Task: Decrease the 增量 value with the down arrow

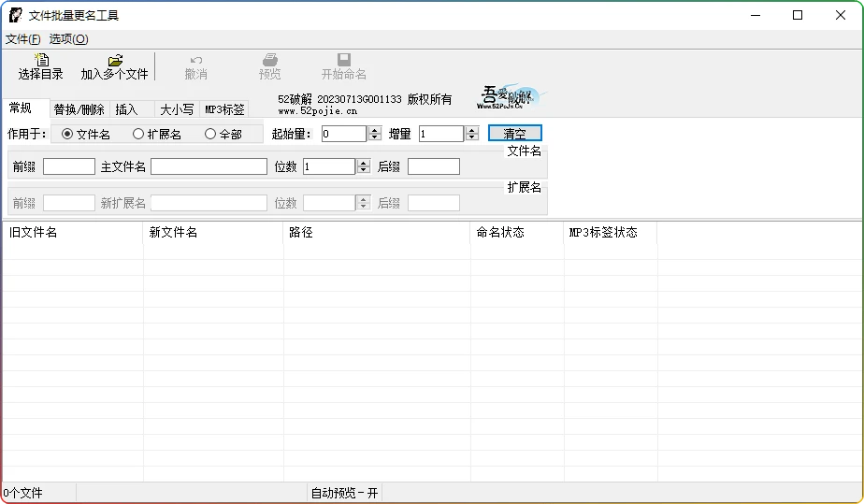Action: [x=471, y=137]
